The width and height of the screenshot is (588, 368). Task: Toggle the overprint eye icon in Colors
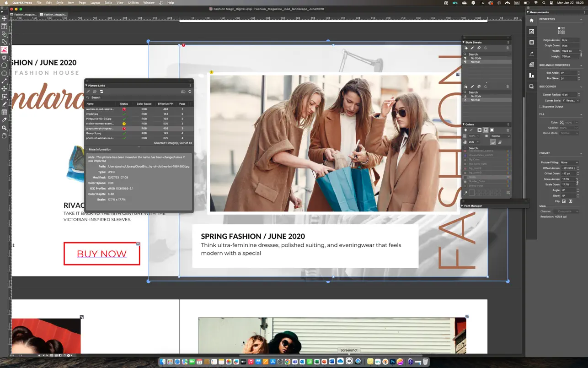click(x=486, y=136)
